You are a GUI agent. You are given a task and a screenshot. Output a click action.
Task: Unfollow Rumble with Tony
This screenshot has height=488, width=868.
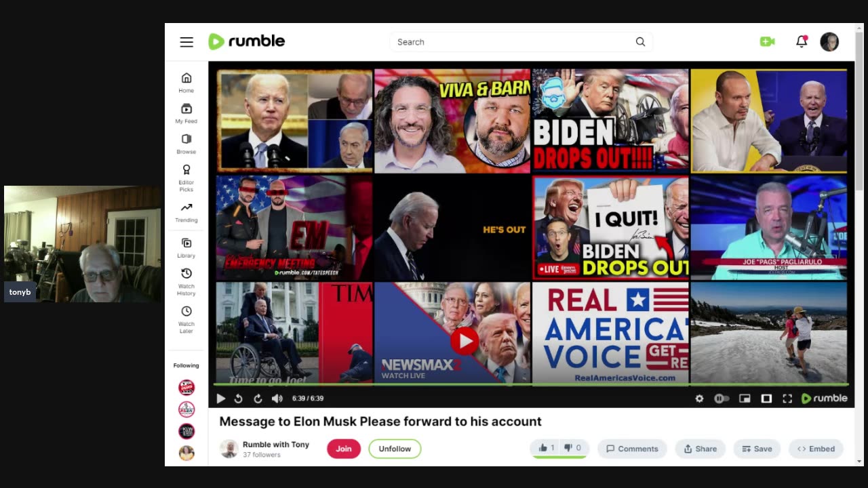[x=395, y=449]
